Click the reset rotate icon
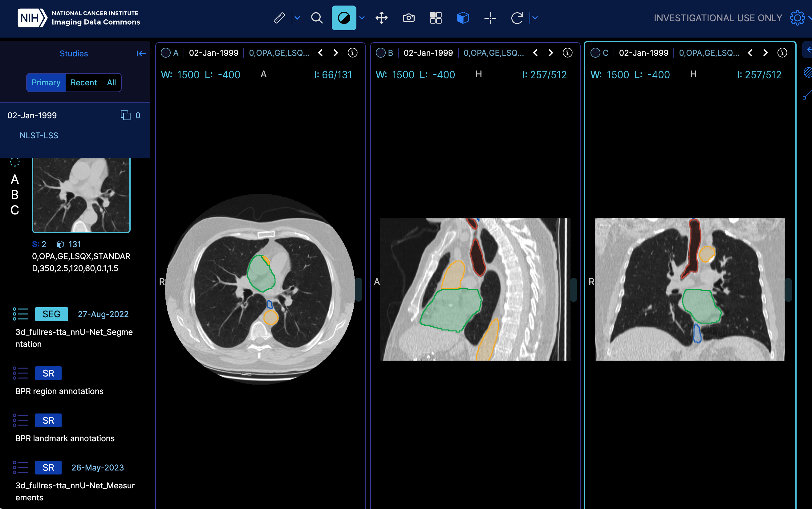 (x=517, y=18)
